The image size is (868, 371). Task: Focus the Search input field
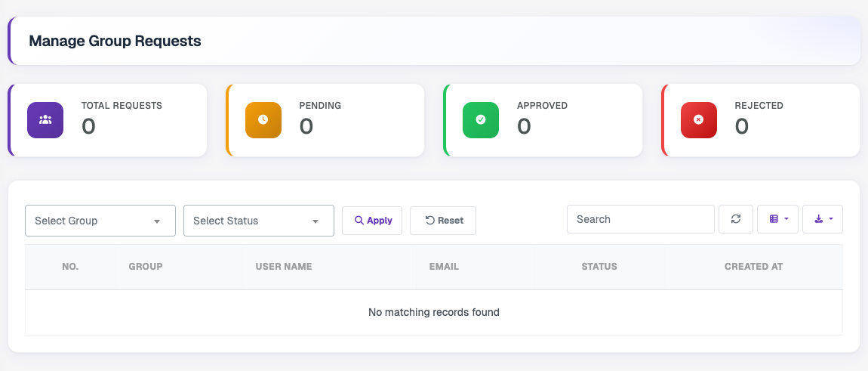(641, 219)
